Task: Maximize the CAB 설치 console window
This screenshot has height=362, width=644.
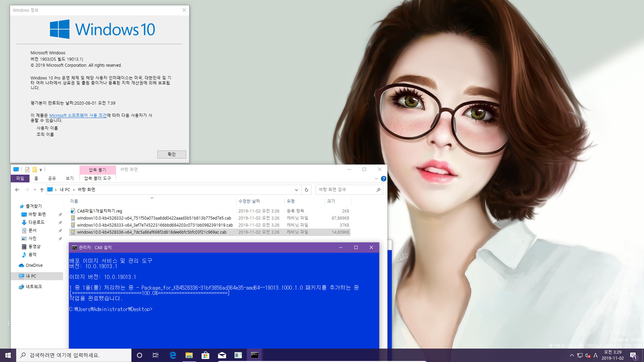Action: 356,247
